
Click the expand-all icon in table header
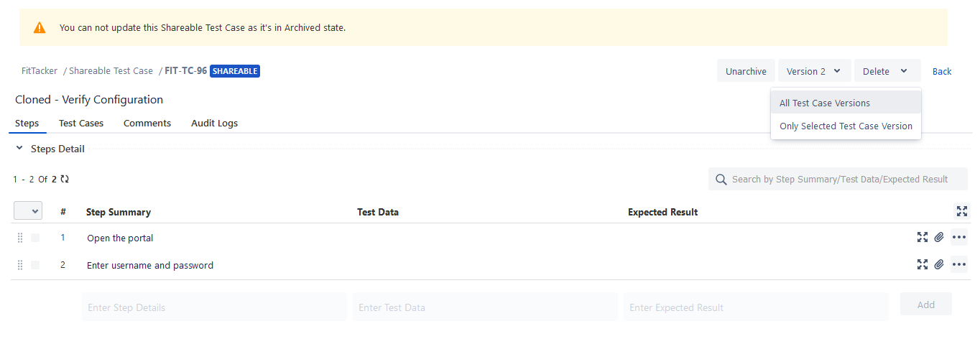tap(962, 211)
